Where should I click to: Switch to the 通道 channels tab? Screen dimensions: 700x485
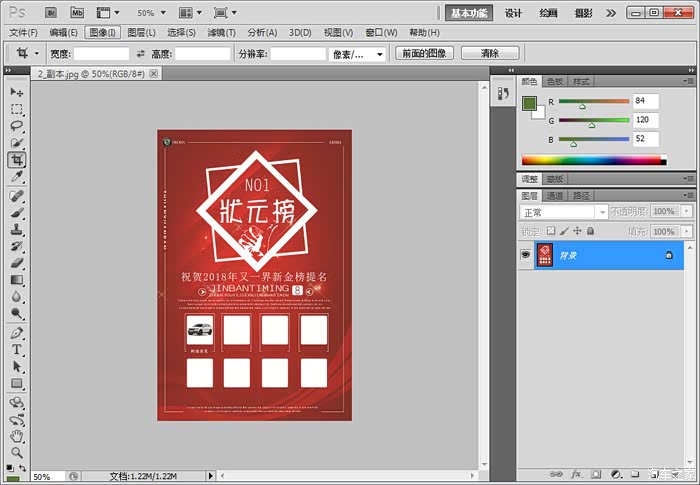click(x=555, y=196)
